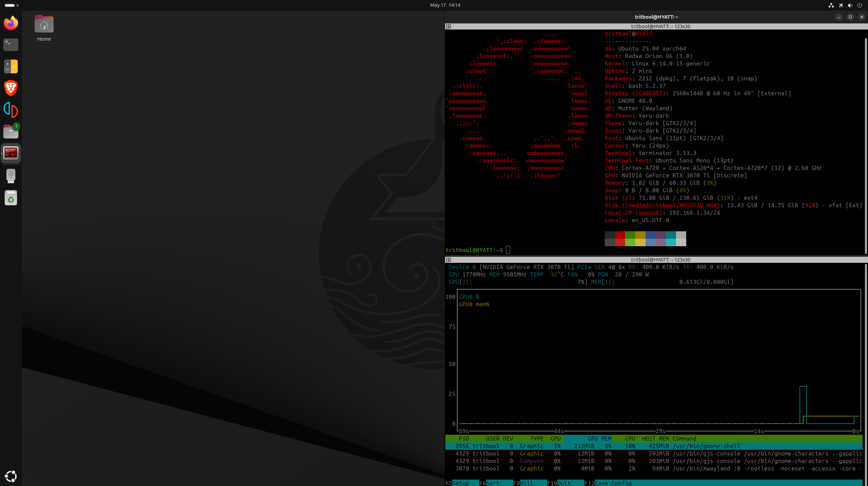Screen dimensions: 868x486
Task: Click top pane titlebar tritbool@HYATT: ~ 123x30
Action: (x=660, y=26)
